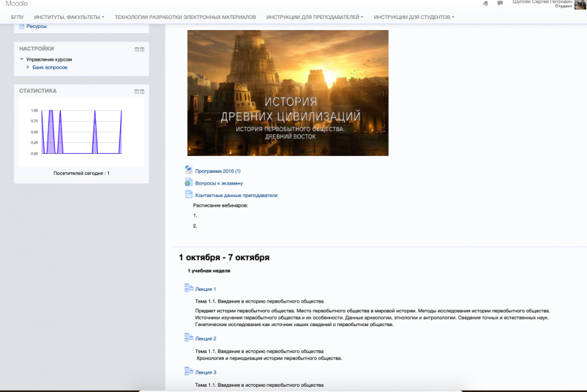The height and width of the screenshot is (392, 587).
Task: Click the Ресурсы page icon in sidebar
Action: (22, 26)
